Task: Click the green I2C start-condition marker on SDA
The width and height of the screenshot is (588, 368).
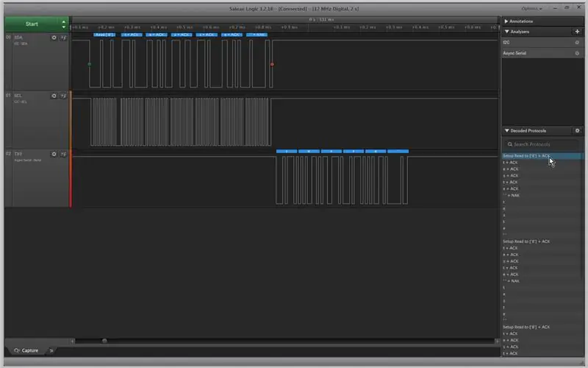Action: pos(89,64)
